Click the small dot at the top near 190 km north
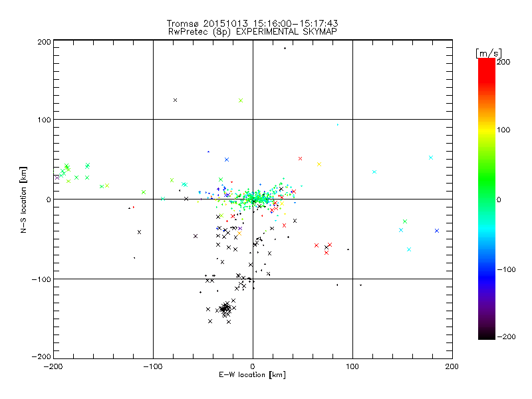 [285, 48]
